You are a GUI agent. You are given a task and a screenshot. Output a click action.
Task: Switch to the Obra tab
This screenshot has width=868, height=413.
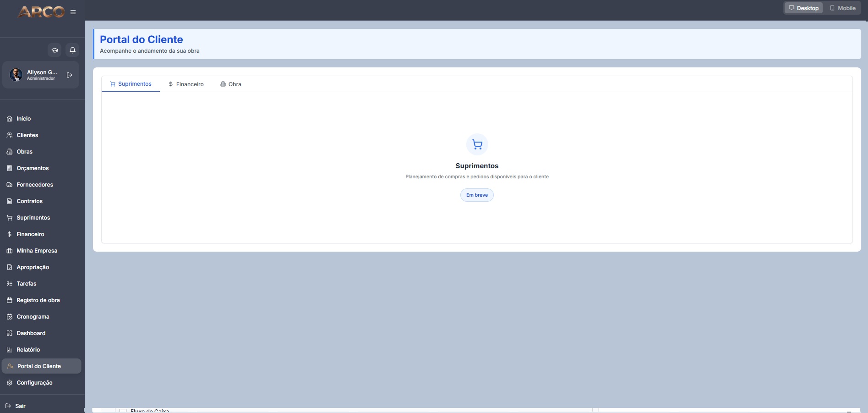tap(231, 84)
